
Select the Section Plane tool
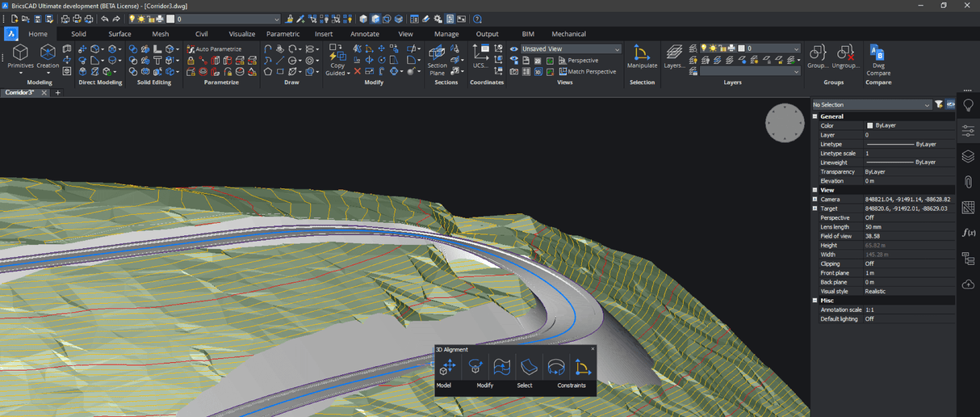pos(437,60)
